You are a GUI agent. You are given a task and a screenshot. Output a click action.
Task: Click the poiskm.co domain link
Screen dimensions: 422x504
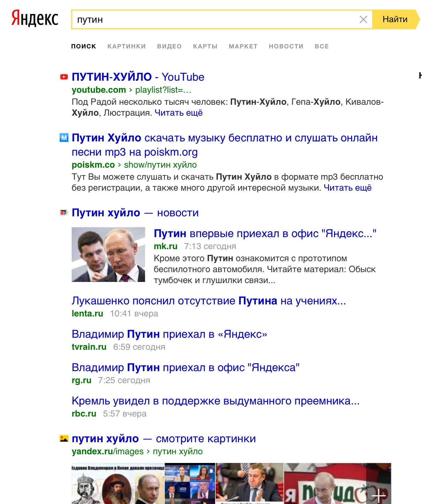[93, 165]
